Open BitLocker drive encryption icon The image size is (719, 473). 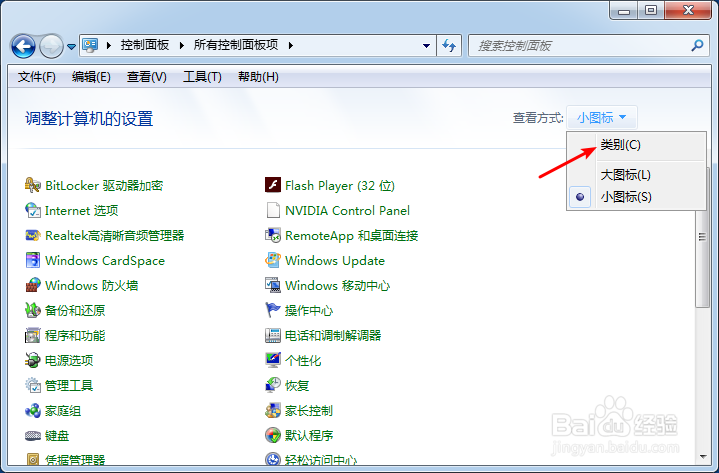[33, 185]
